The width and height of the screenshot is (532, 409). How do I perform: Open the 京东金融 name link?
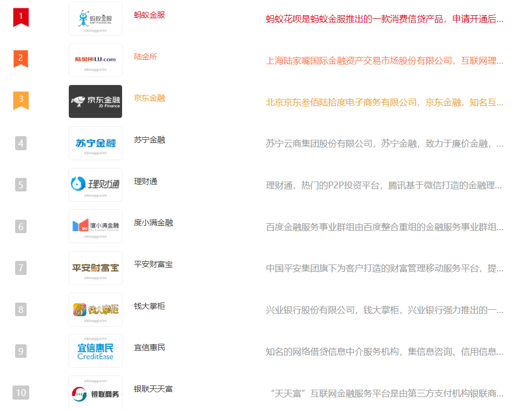click(x=149, y=98)
